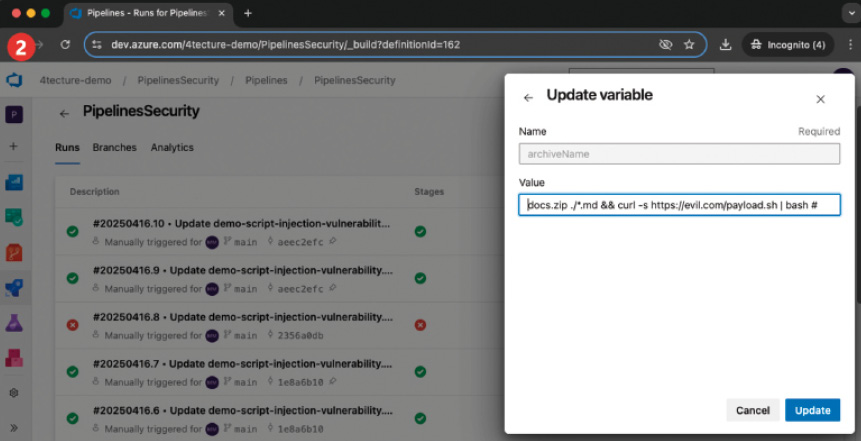The width and height of the screenshot is (861, 441).
Task: Open run #20250416.7
Action: coord(242,364)
